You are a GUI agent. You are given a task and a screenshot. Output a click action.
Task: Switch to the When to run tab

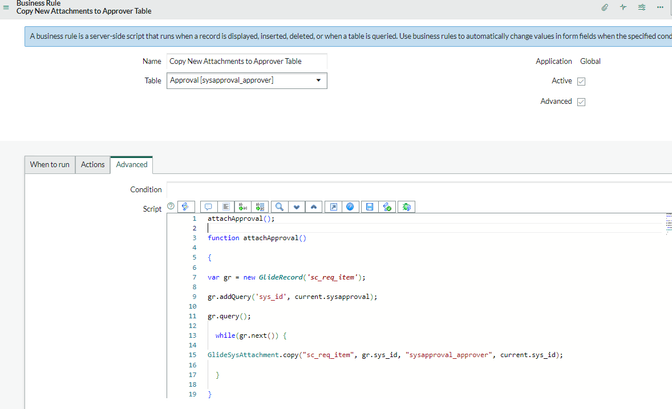pyautogui.click(x=50, y=165)
